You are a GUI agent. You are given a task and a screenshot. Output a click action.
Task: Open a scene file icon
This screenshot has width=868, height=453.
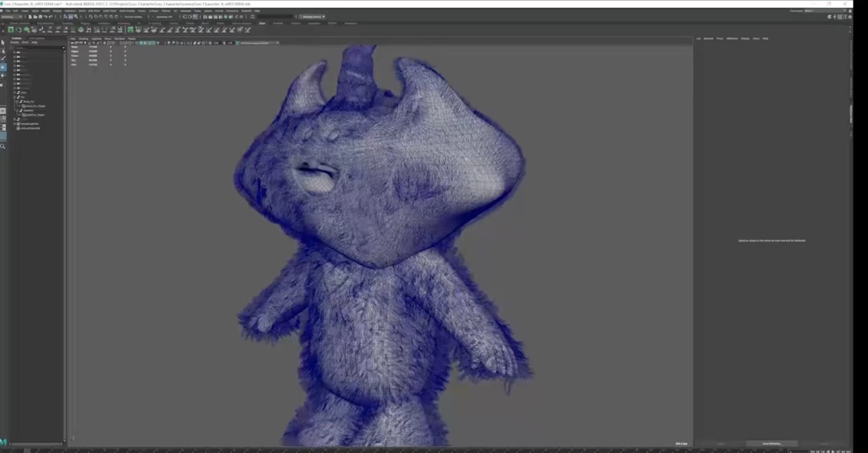35,16
